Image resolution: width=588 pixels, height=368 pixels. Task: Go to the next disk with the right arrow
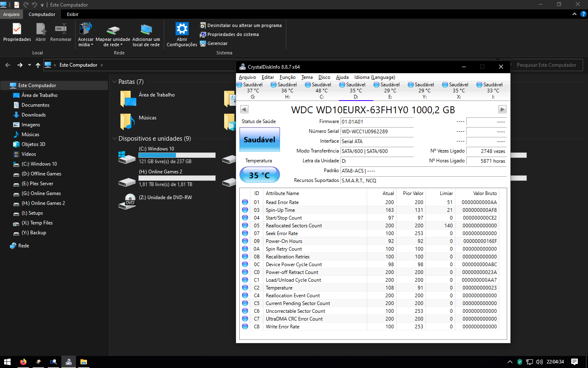[x=502, y=109]
